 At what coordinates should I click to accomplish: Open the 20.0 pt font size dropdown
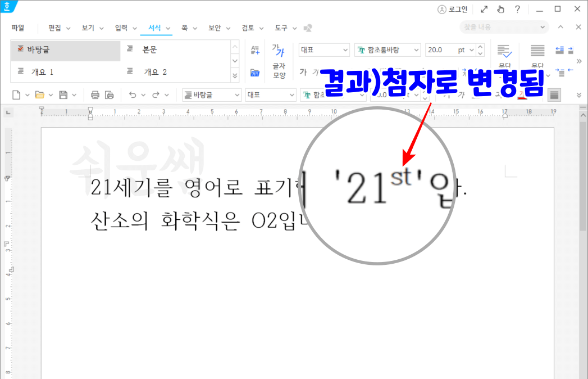coord(471,50)
